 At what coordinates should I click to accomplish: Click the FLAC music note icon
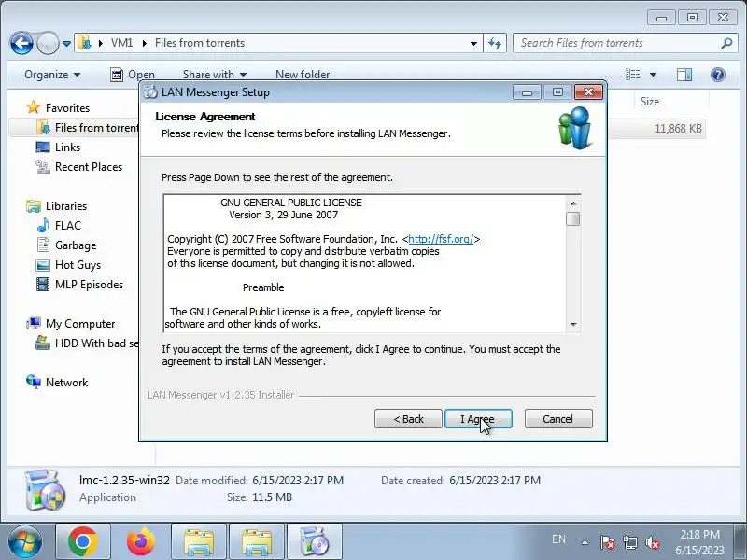(43, 225)
